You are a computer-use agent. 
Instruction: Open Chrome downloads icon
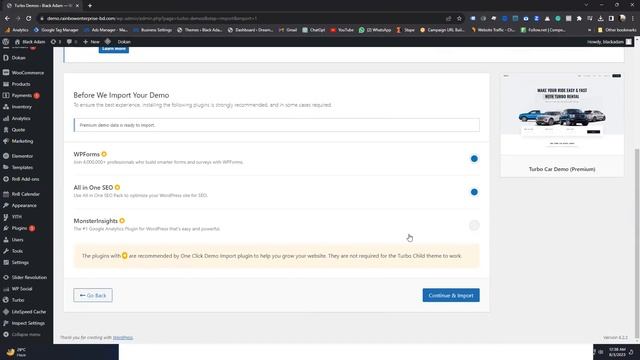(x=600, y=18)
